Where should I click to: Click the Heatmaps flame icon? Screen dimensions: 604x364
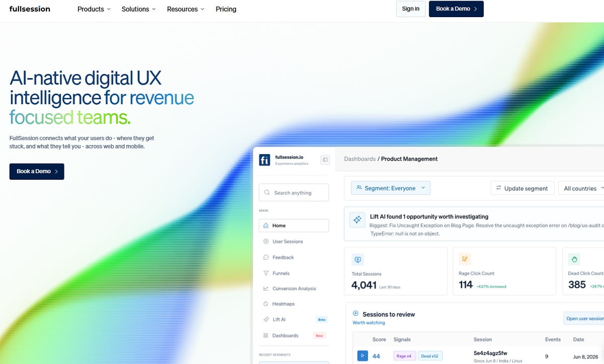pyautogui.click(x=266, y=304)
